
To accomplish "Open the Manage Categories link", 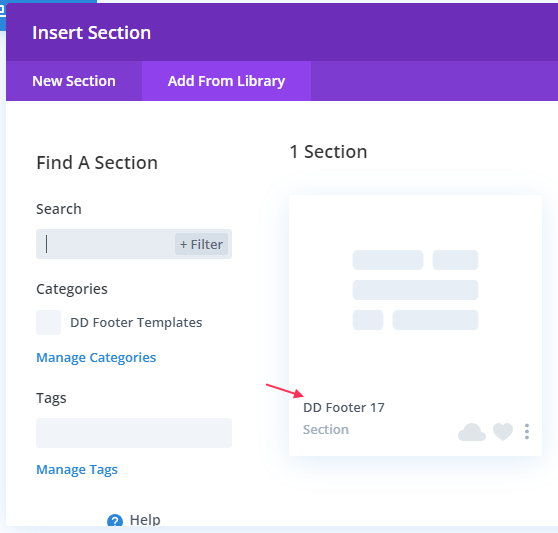I will (96, 357).
